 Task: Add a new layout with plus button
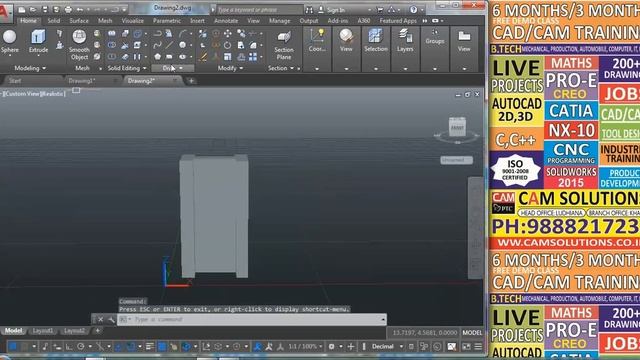98,331
